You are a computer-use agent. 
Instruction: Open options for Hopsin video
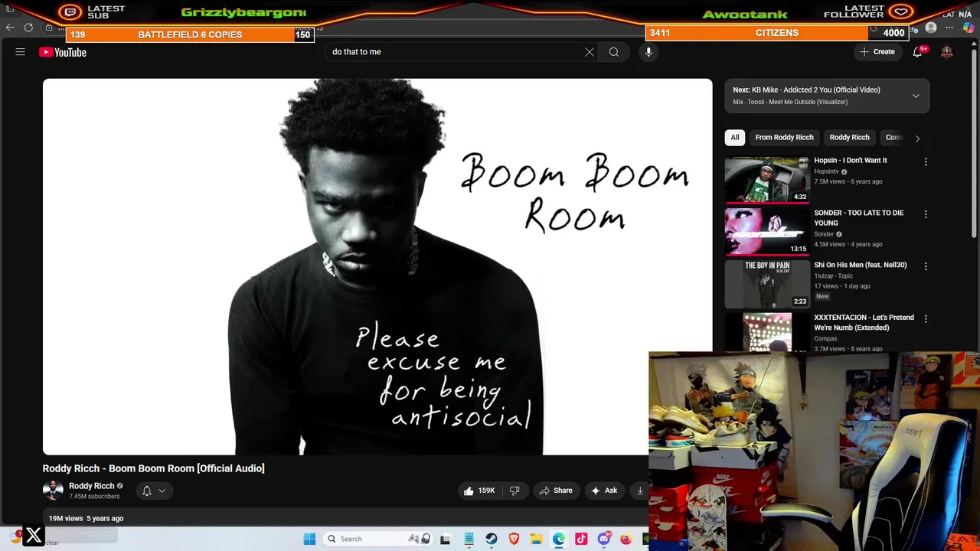point(926,162)
